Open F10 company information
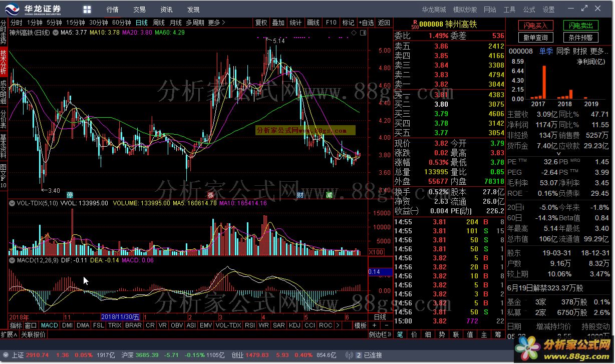The width and height of the screenshot is (615, 364). pyautogui.click(x=331, y=23)
